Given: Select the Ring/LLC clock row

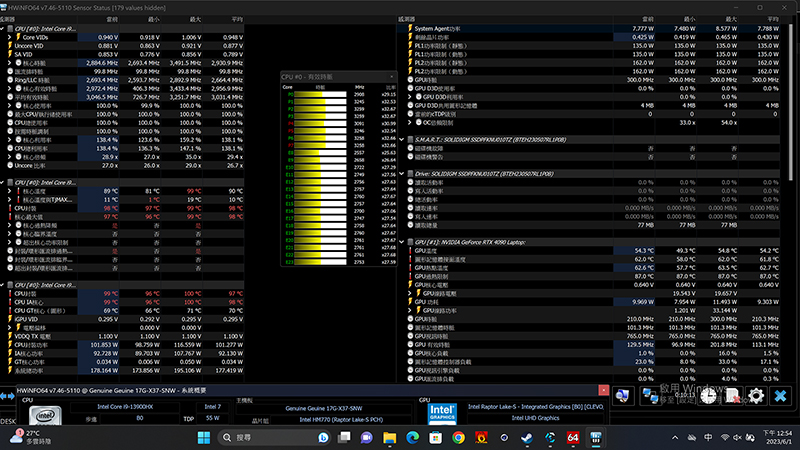Looking at the screenshot, I should click(x=122, y=80).
